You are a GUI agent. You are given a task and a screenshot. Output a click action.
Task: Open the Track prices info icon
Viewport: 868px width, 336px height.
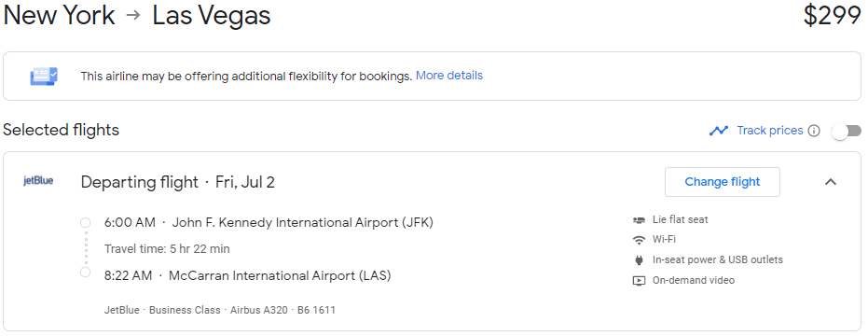coord(813,131)
